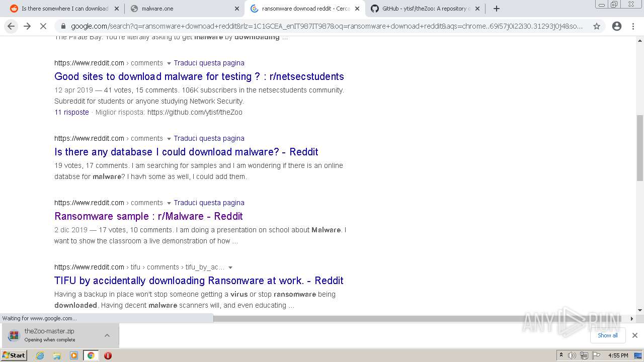This screenshot has width=644, height=362.
Task: Expand the dropdown arrow beside TIFU result URL
Action: pos(230,267)
